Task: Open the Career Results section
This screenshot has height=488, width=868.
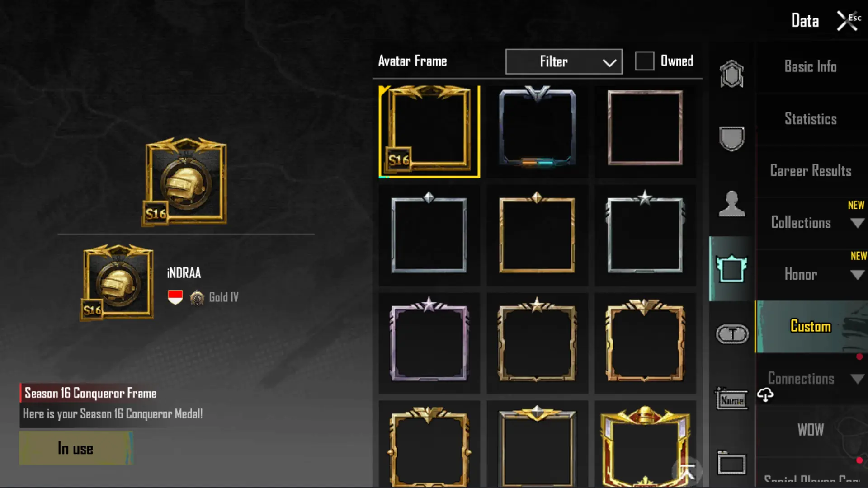Action: click(x=811, y=171)
